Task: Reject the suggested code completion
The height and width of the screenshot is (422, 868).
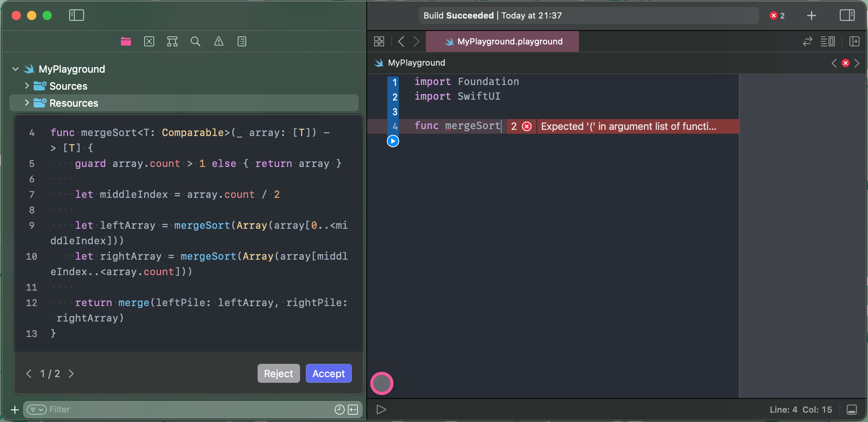Action: click(x=278, y=373)
